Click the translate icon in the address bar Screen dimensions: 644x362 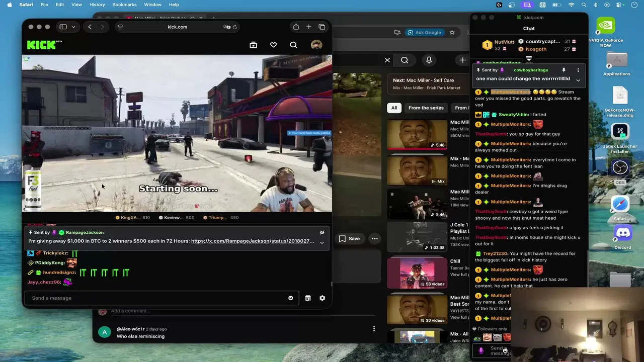(227, 27)
